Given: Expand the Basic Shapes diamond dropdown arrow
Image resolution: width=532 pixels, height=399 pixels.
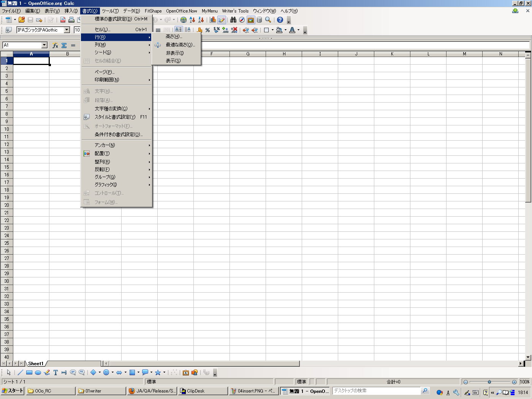Looking at the screenshot, I should 100,372.
